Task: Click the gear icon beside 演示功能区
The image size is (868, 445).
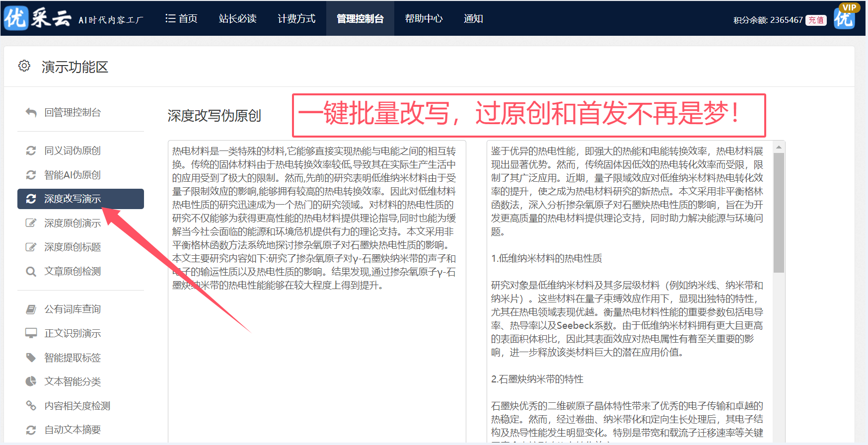Action: pos(24,66)
